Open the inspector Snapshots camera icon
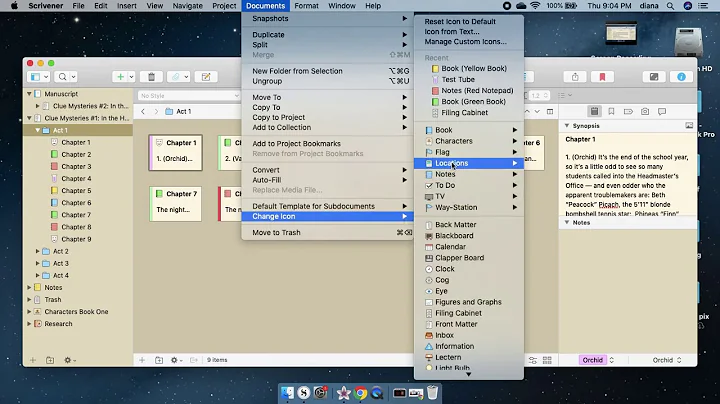The image size is (720, 404). [645, 111]
